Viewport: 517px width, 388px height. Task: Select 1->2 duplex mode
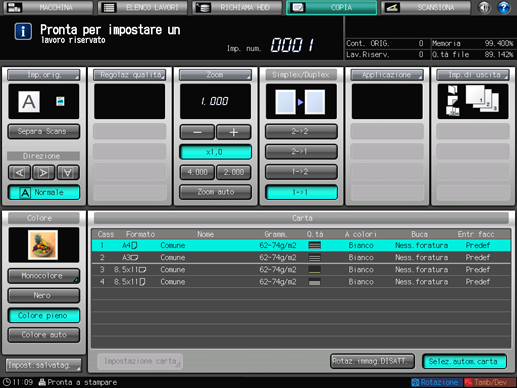pyautogui.click(x=301, y=172)
